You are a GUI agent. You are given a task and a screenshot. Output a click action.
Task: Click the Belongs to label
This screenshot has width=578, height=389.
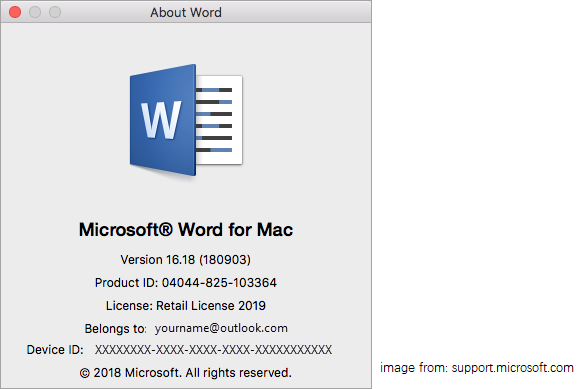click(x=115, y=329)
